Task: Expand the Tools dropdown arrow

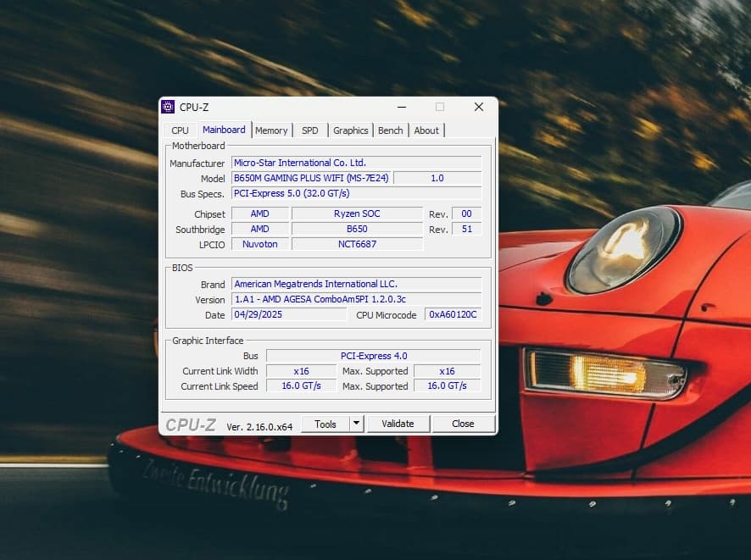Action: coord(356,424)
